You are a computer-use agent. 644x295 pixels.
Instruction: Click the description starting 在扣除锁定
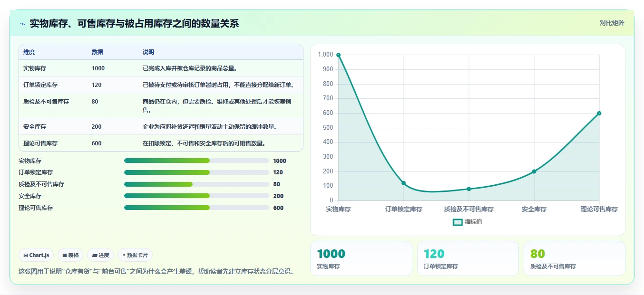[x=204, y=143]
